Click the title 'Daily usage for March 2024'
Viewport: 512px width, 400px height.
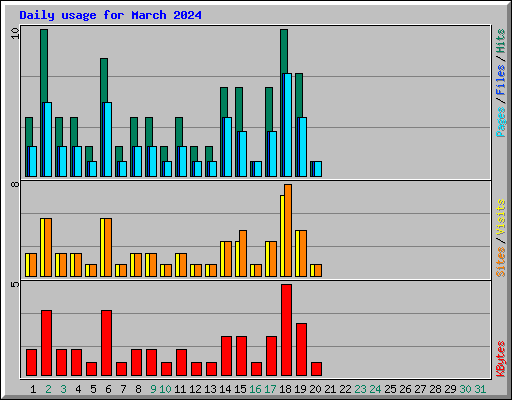tap(110, 15)
